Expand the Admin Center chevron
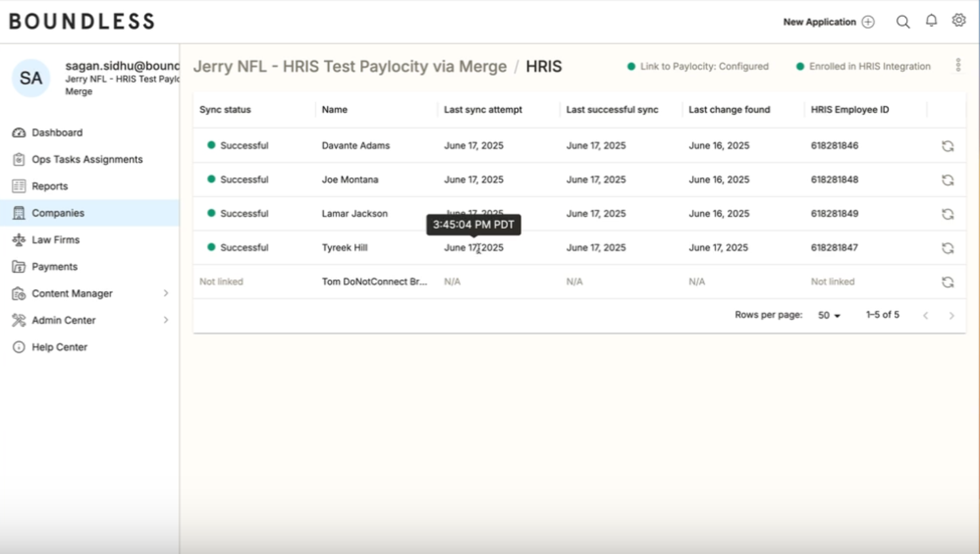 [166, 320]
